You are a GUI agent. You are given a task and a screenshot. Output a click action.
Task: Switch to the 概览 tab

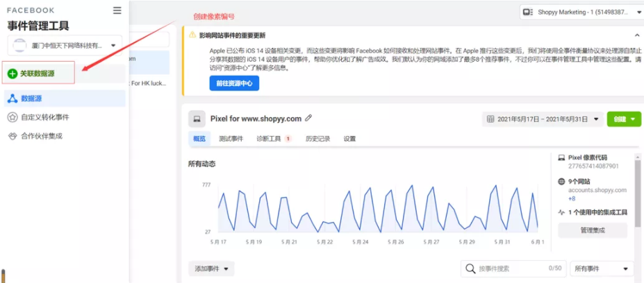coord(199,139)
